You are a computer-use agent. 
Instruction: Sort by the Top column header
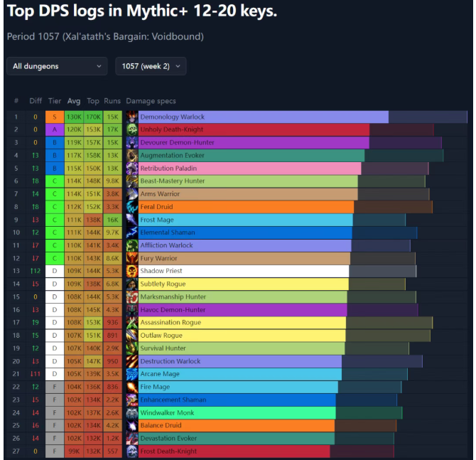[93, 101]
